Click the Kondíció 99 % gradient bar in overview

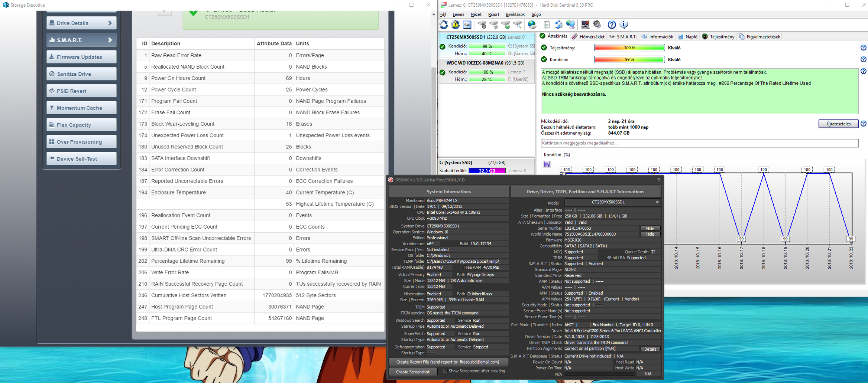(629, 59)
